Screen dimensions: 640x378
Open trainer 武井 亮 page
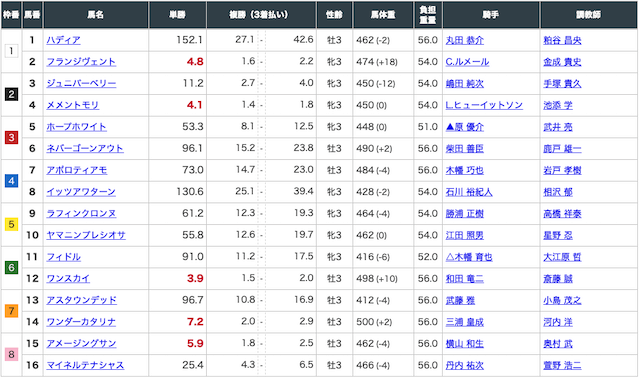[x=558, y=127]
